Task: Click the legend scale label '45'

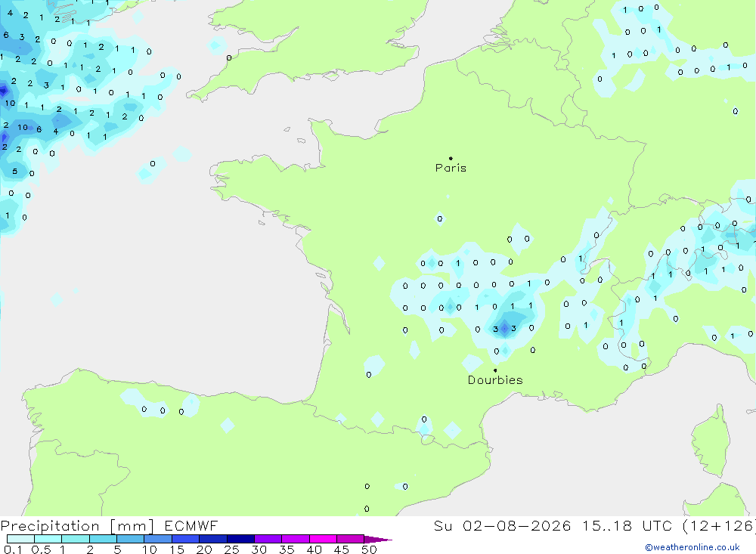Action: point(342,549)
